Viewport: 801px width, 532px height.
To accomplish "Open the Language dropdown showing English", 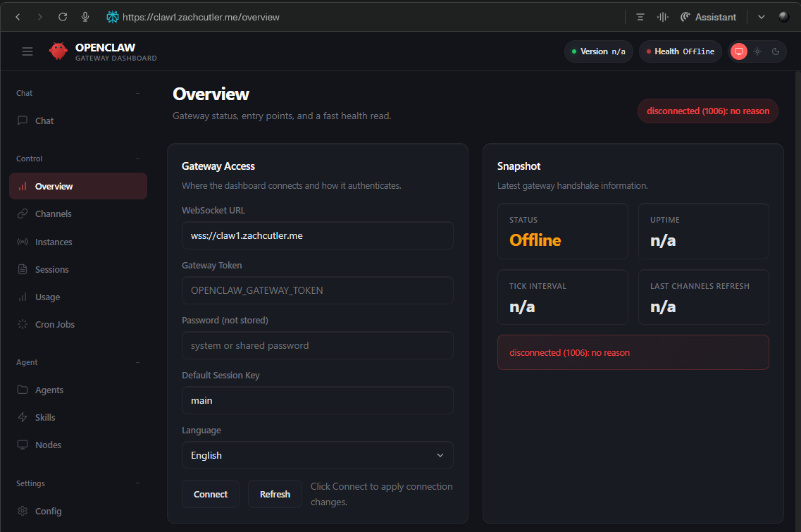I will pyautogui.click(x=317, y=454).
